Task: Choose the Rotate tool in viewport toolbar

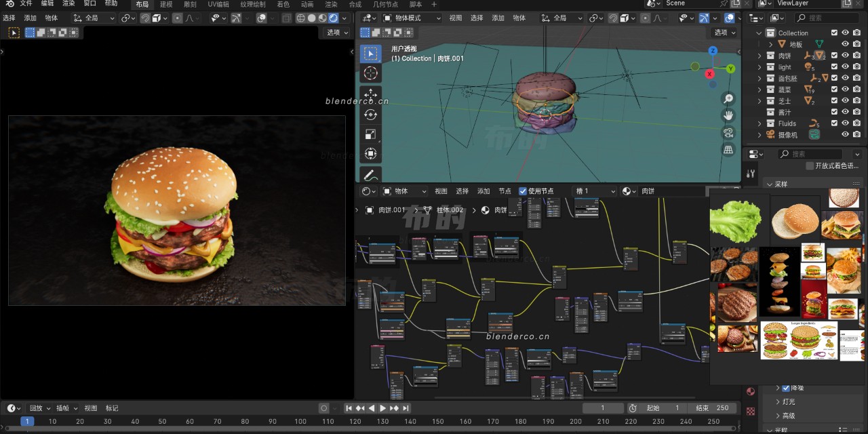Action: pos(370,115)
